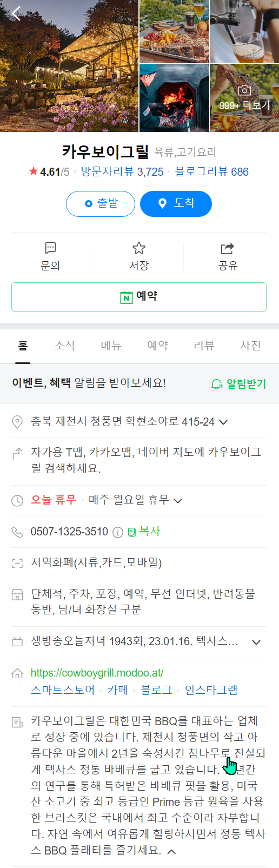Expand business hours 매주 월요일 휴무
The height and width of the screenshot is (868, 279).
tap(178, 500)
